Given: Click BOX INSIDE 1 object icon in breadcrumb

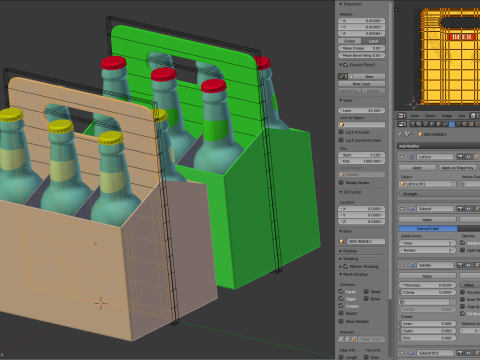Looking at the screenshot, I should point(420,134).
